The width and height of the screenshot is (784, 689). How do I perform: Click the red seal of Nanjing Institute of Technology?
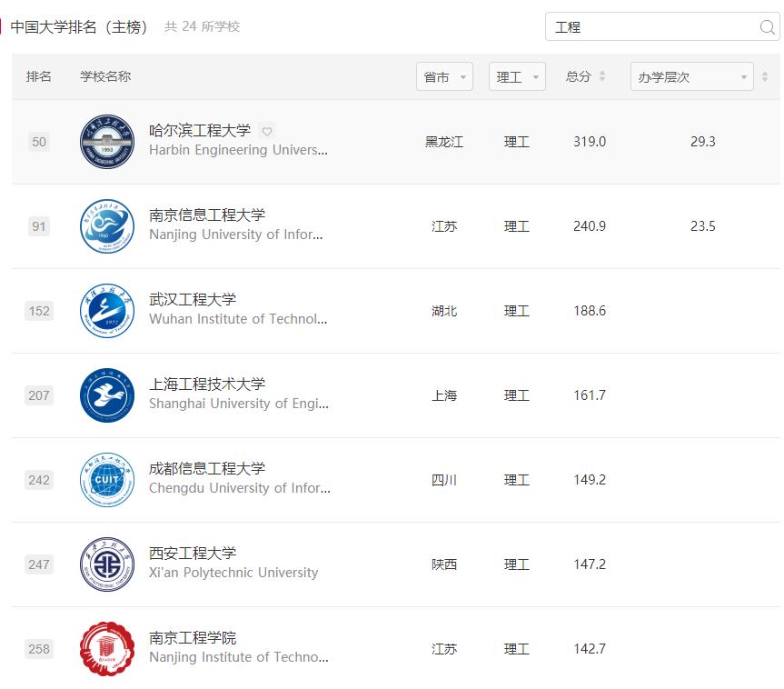point(106,649)
